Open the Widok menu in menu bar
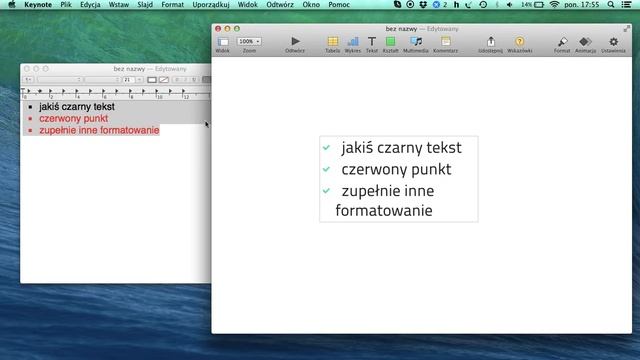The width and height of the screenshot is (640, 360). (x=248, y=4)
